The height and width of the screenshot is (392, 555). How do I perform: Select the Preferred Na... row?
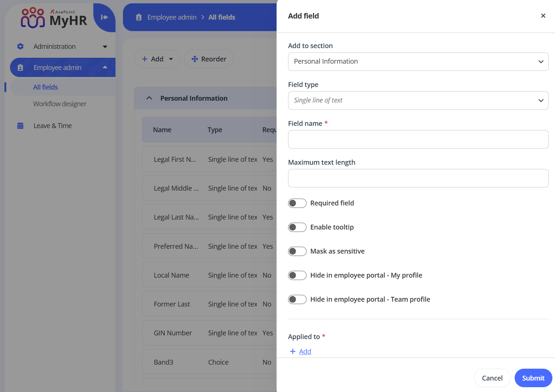tap(210, 246)
